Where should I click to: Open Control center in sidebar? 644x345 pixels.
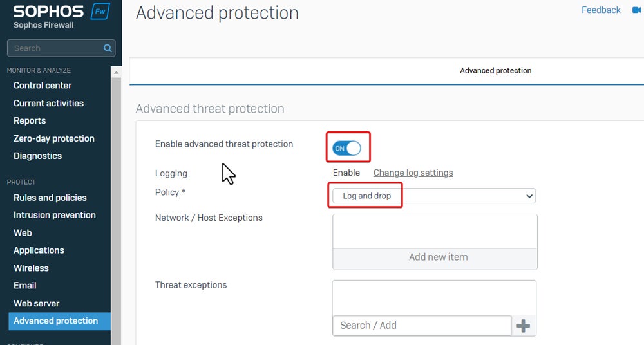43,86
